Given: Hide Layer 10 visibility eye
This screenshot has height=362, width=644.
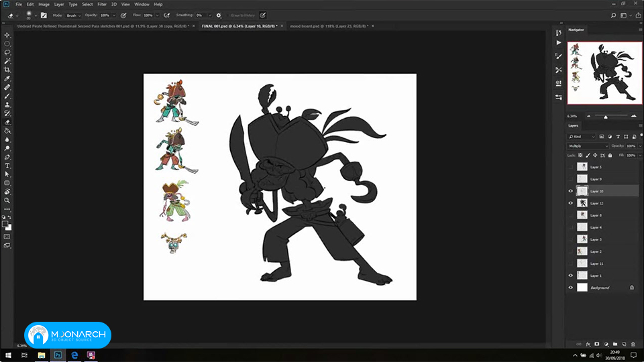Looking at the screenshot, I should tap(570, 191).
